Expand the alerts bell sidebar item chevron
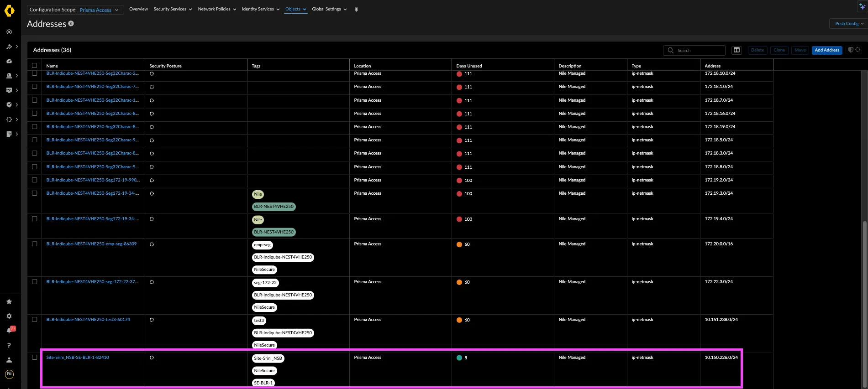 [17, 76]
